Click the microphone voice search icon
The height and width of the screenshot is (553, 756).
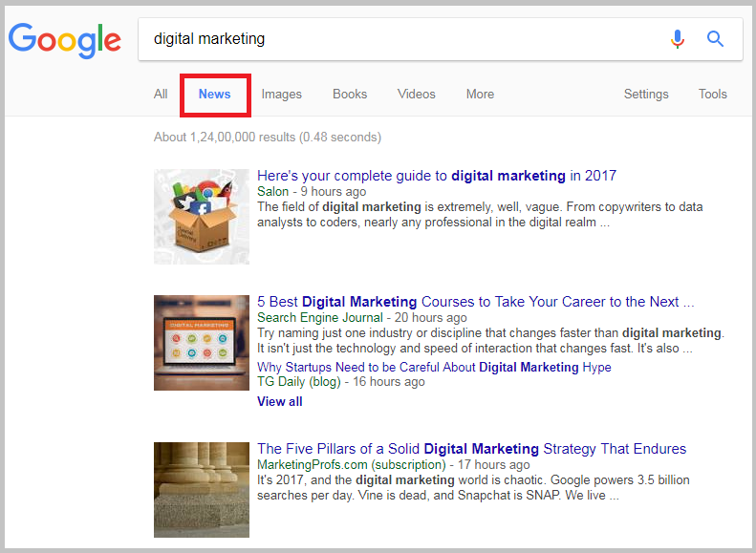click(x=678, y=39)
